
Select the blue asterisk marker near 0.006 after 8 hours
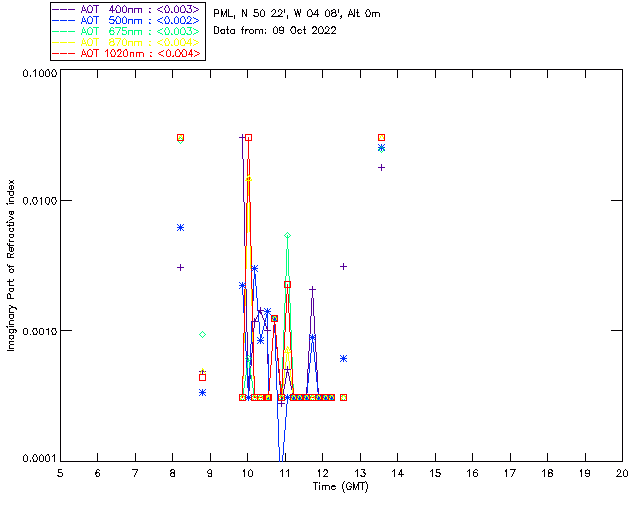pos(180,227)
